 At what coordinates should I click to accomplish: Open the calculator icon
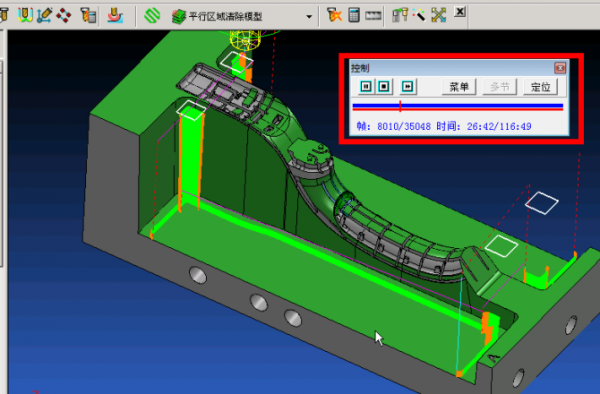click(x=354, y=15)
